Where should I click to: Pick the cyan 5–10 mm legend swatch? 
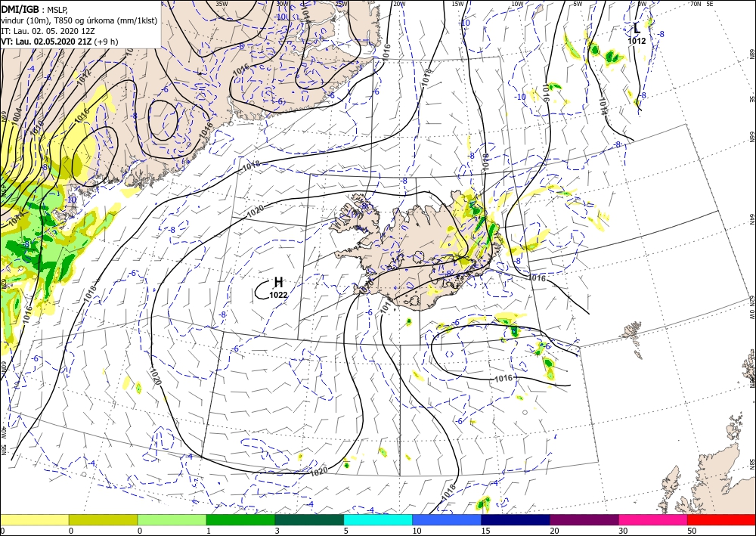(378, 519)
